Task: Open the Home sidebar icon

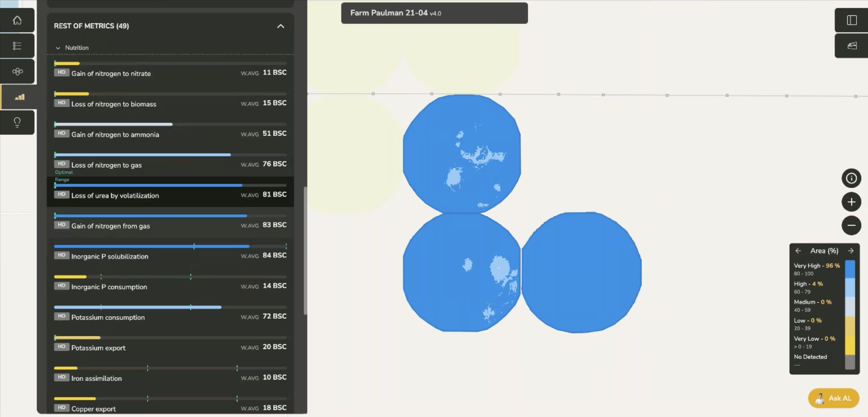Action: click(17, 20)
